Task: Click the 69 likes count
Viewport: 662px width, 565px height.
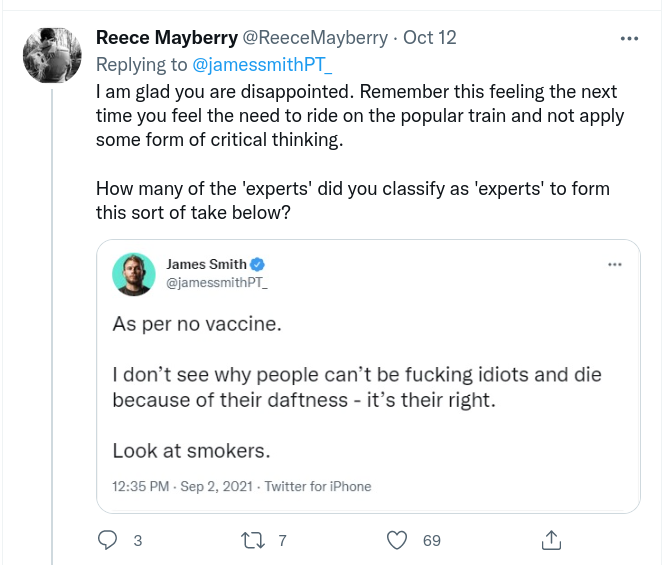Action: (x=432, y=540)
